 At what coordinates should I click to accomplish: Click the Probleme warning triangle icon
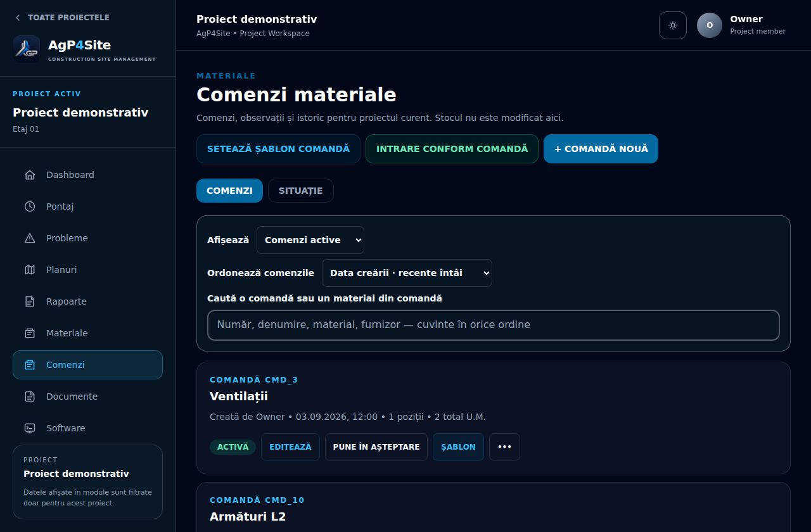30,238
